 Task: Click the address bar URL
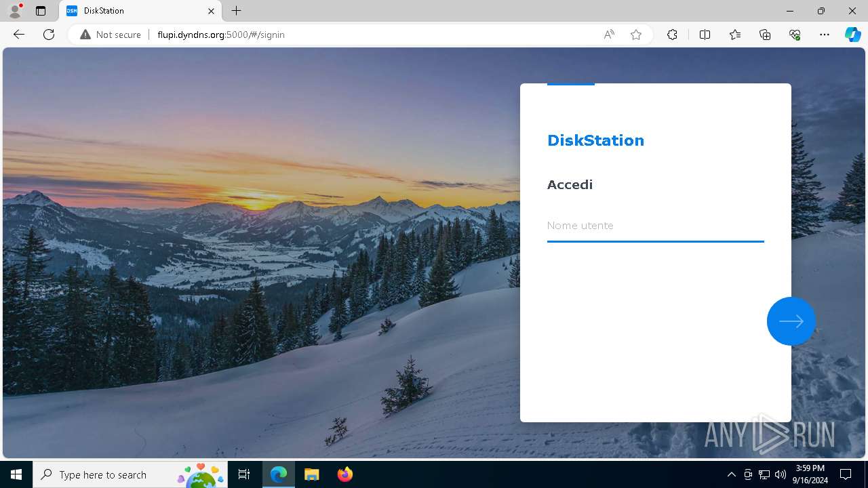pos(221,35)
